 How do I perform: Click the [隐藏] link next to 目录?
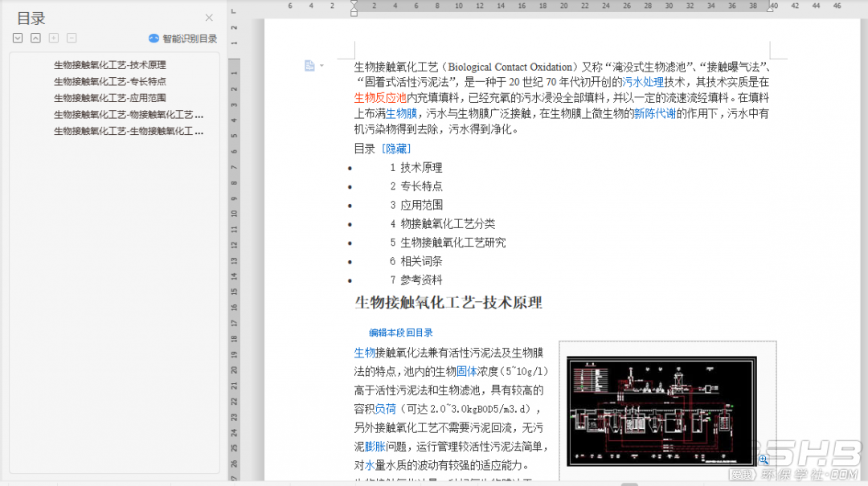click(396, 149)
